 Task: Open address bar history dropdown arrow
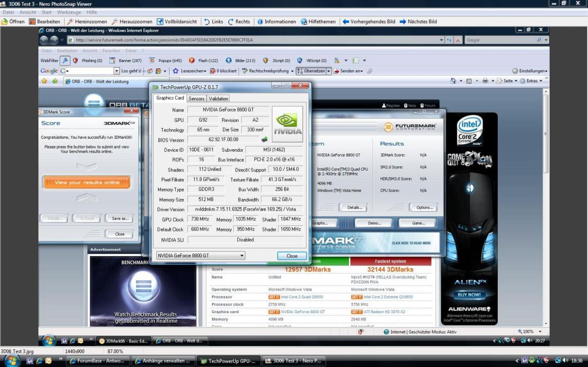click(441, 40)
